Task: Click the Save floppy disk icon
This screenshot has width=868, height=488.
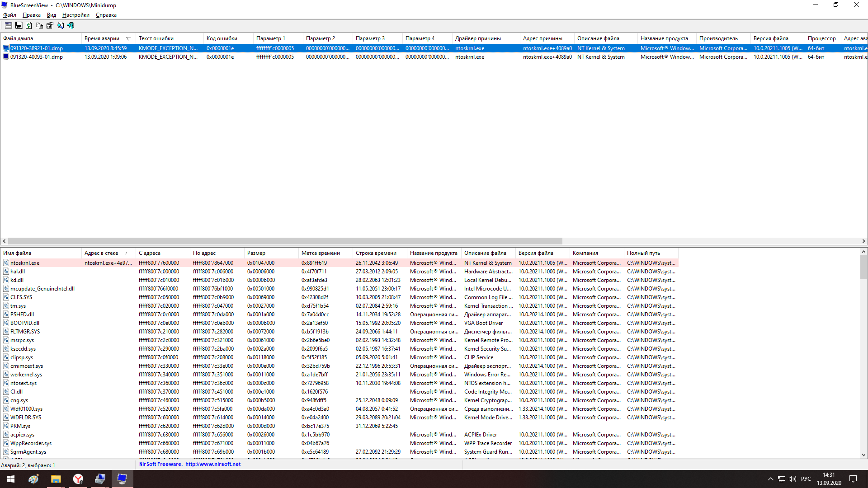Action: coord(19,26)
